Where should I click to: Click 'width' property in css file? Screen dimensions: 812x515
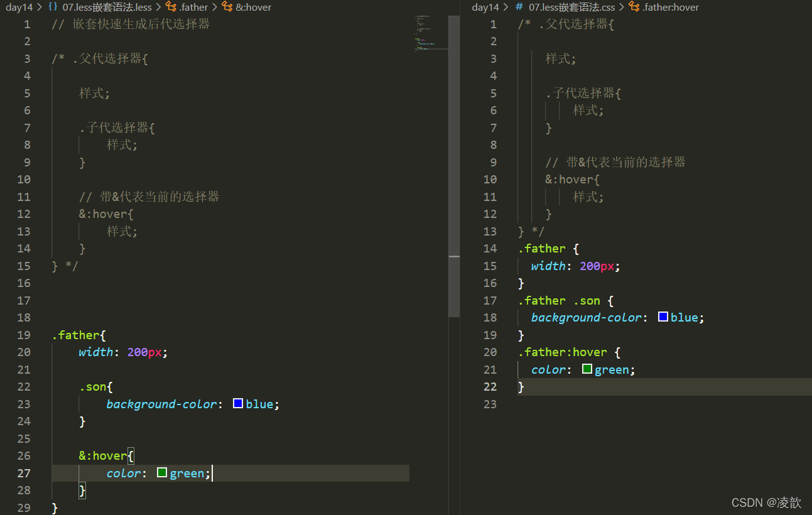click(x=548, y=266)
